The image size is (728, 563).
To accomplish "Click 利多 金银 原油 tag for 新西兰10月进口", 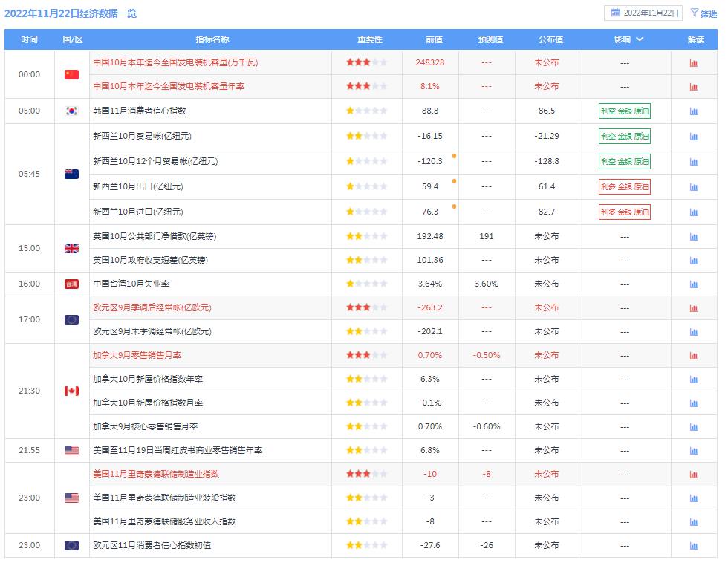I will [625, 212].
